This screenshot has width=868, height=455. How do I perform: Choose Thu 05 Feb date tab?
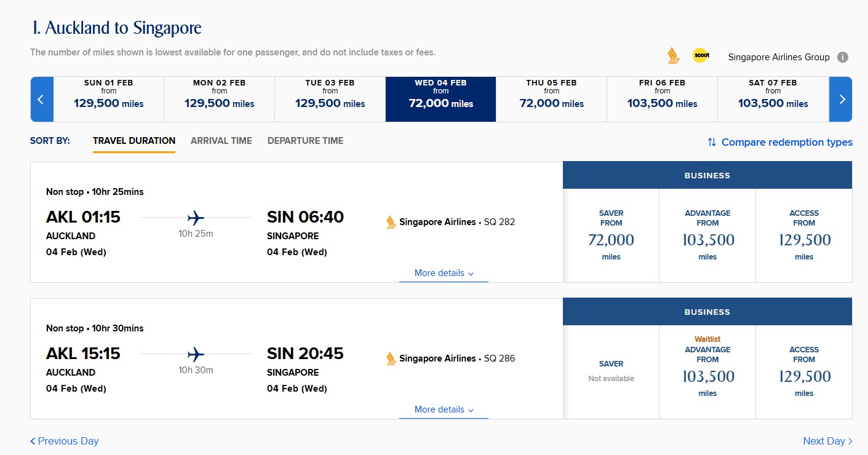[x=551, y=99]
